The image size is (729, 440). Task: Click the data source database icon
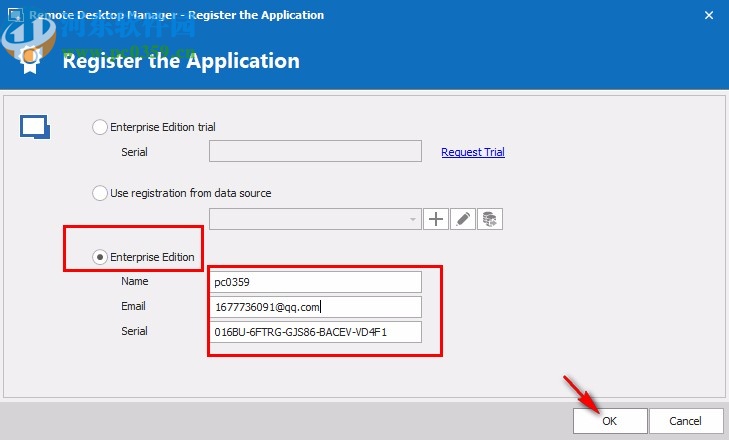click(490, 219)
